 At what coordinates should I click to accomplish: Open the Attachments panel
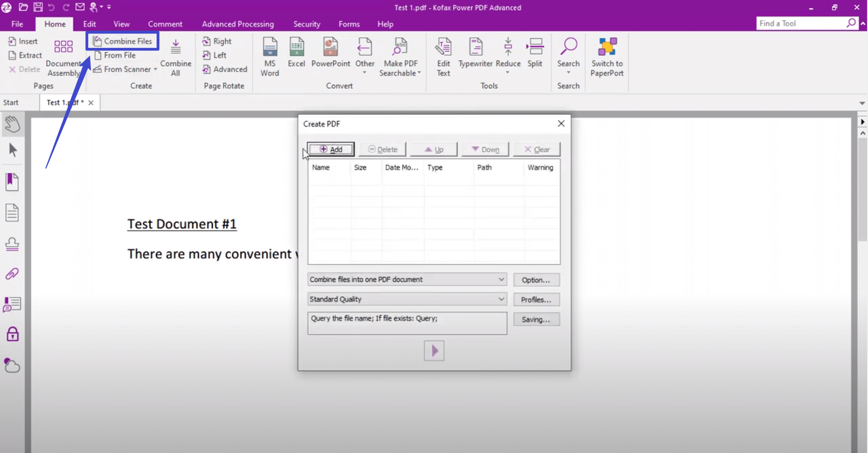[12, 274]
